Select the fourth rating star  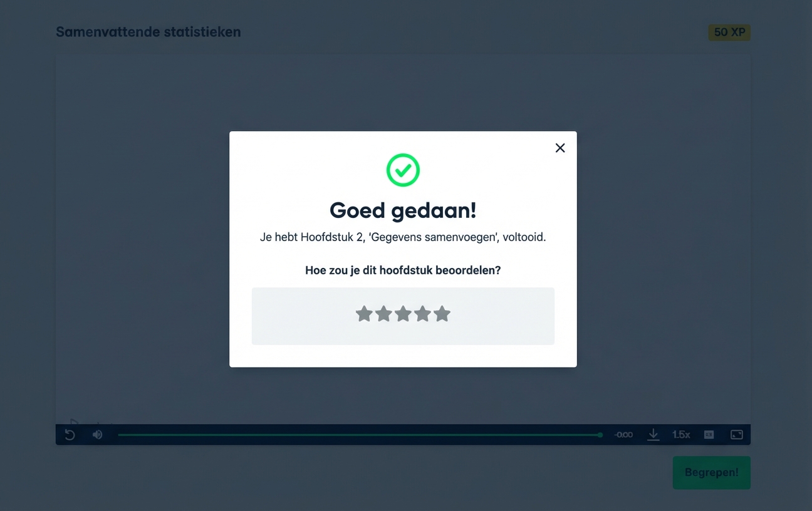tap(423, 314)
